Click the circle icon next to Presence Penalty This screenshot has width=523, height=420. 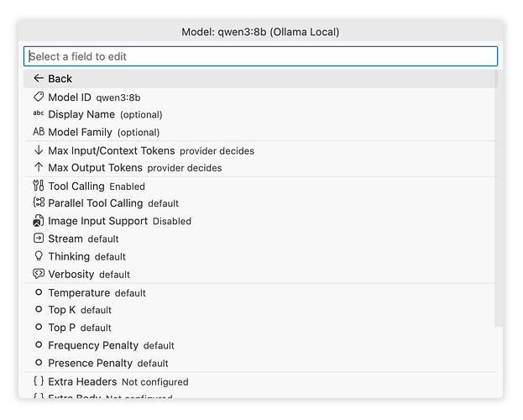tap(39, 363)
